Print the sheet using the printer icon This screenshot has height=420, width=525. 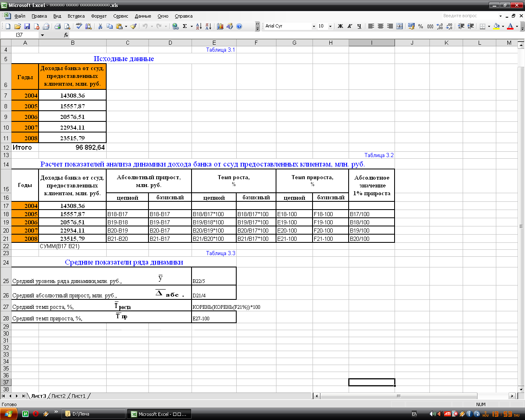point(58,26)
